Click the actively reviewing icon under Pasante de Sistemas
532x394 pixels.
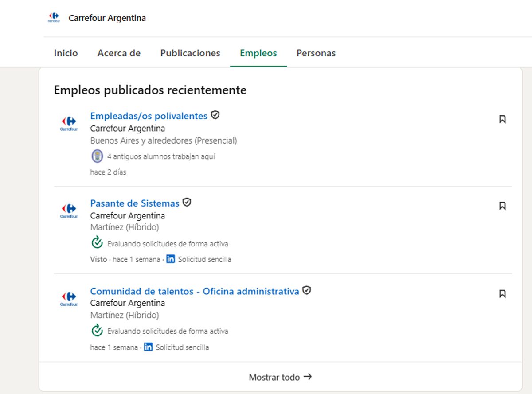[x=97, y=243]
